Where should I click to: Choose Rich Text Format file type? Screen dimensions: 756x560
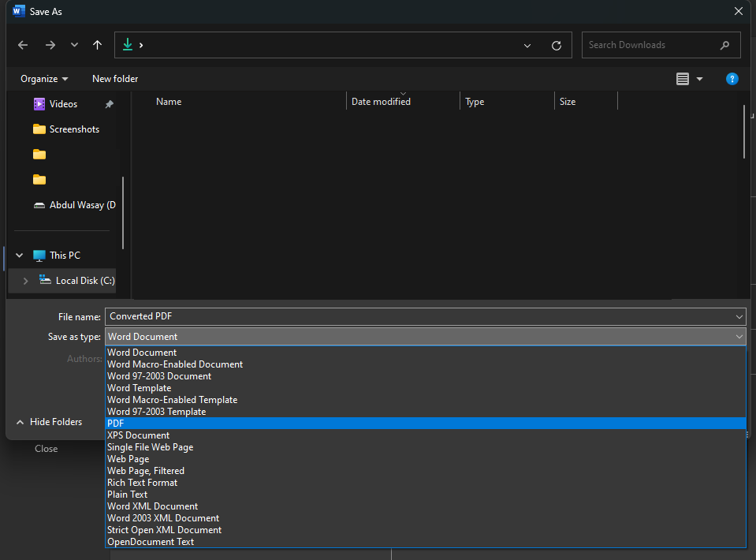click(142, 483)
